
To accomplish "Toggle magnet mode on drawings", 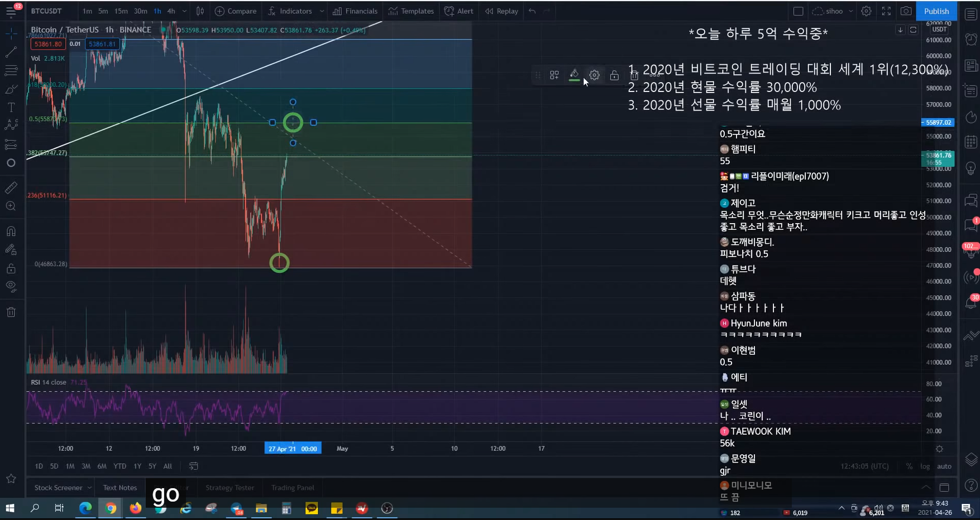I will pyautogui.click(x=11, y=231).
